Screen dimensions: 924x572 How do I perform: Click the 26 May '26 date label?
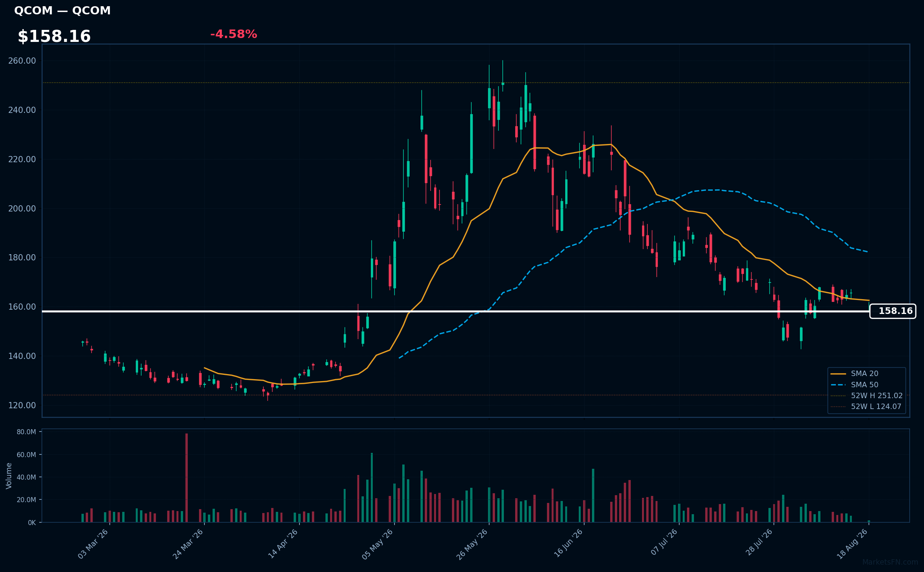472,544
